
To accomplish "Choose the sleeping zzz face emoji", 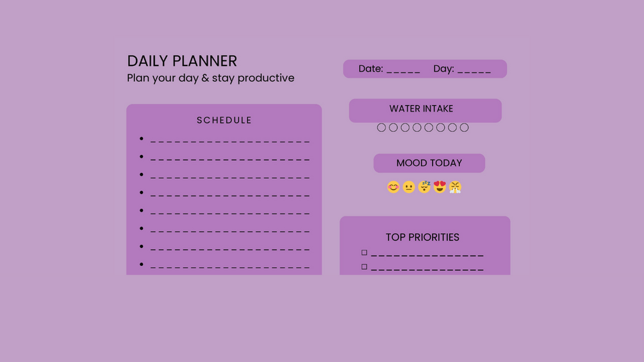I will pyautogui.click(x=424, y=186).
